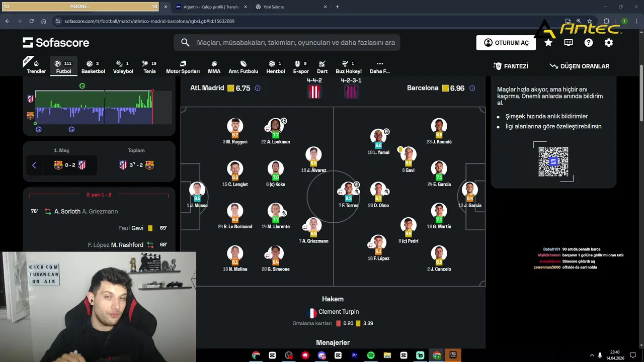The height and width of the screenshot is (362, 644).
Task: Expand the Daha Fazla more sports menu
Action: pos(380,67)
